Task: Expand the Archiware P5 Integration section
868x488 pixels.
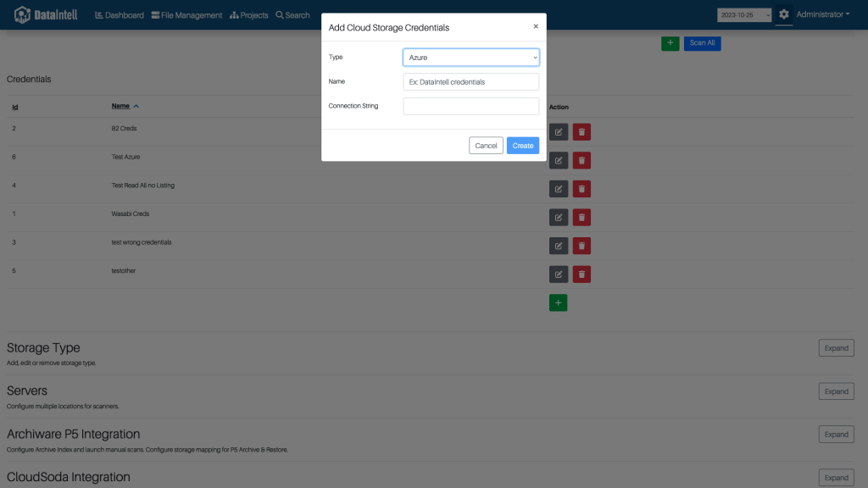Action: (x=836, y=435)
